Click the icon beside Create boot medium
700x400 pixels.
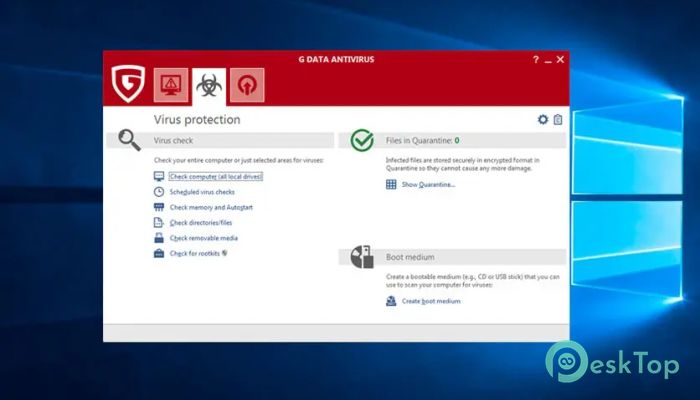coord(391,301)
